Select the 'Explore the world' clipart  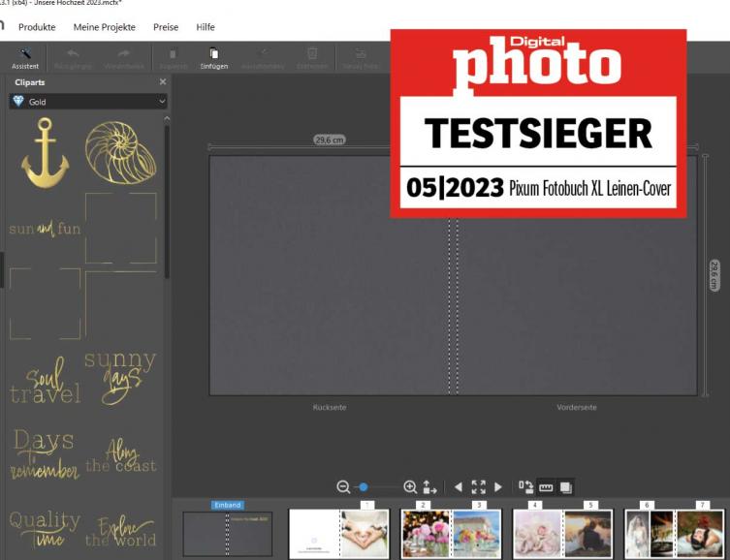(120, 531)
